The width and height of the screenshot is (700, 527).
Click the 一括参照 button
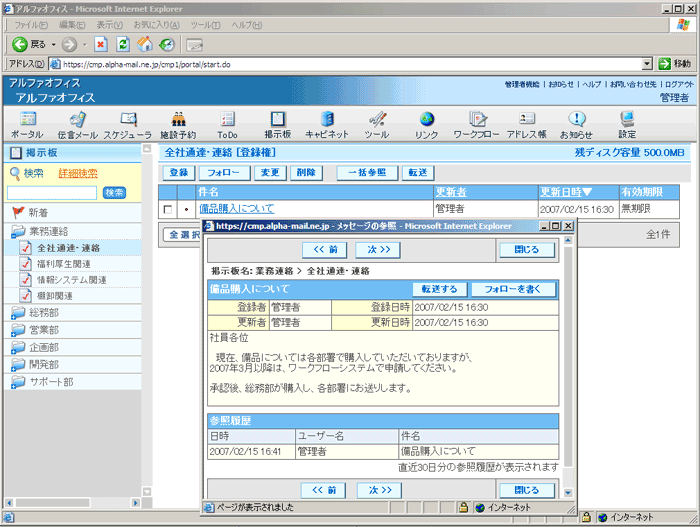[367, 172]
